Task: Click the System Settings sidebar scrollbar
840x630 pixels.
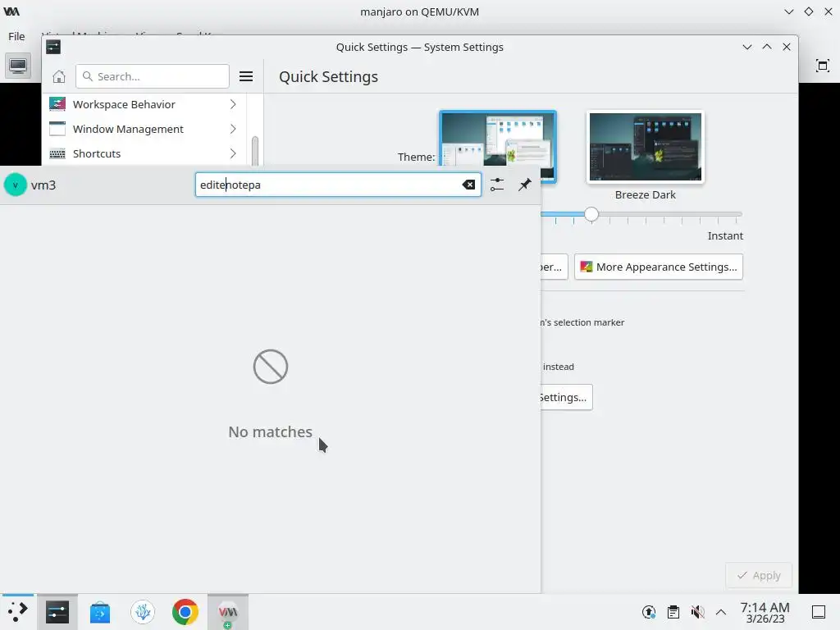Action: [x=255, y=151]
